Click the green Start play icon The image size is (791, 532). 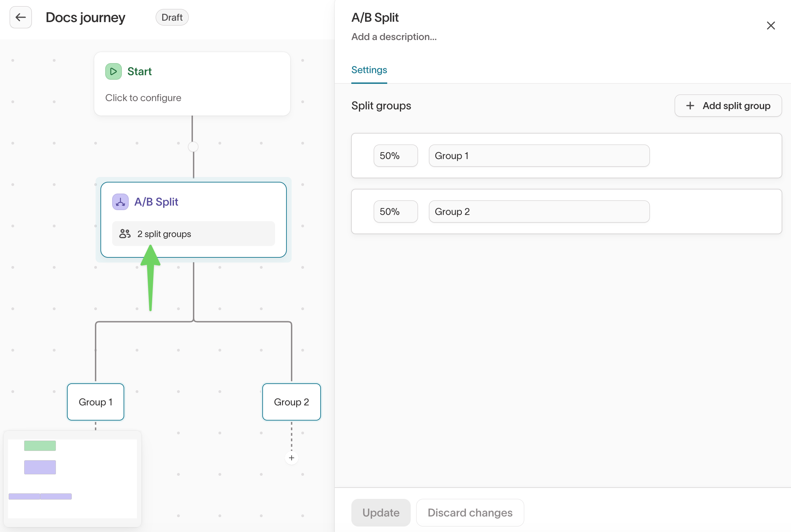(x=113, y=71)
